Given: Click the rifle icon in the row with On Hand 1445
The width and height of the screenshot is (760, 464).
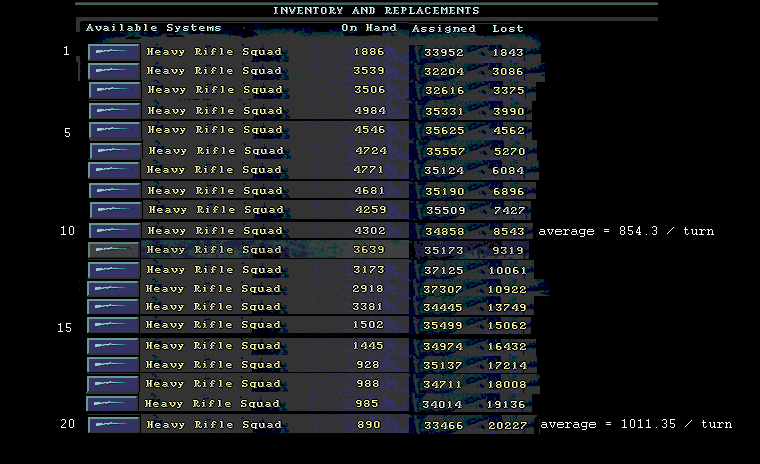Looking at the screenshot, I should (113, 346).
